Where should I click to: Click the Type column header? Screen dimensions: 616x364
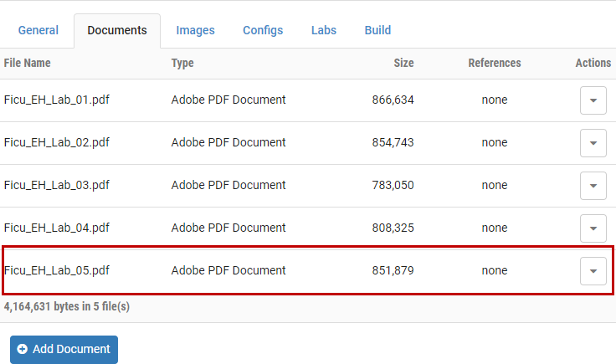pyautogui.click(x=182, y=64)
